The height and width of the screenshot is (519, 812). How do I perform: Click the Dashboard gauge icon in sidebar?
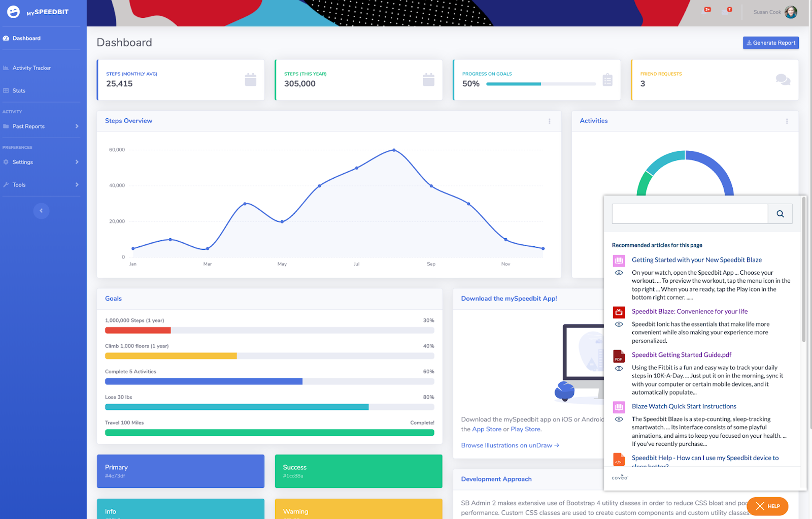click(x=6, y=39)
